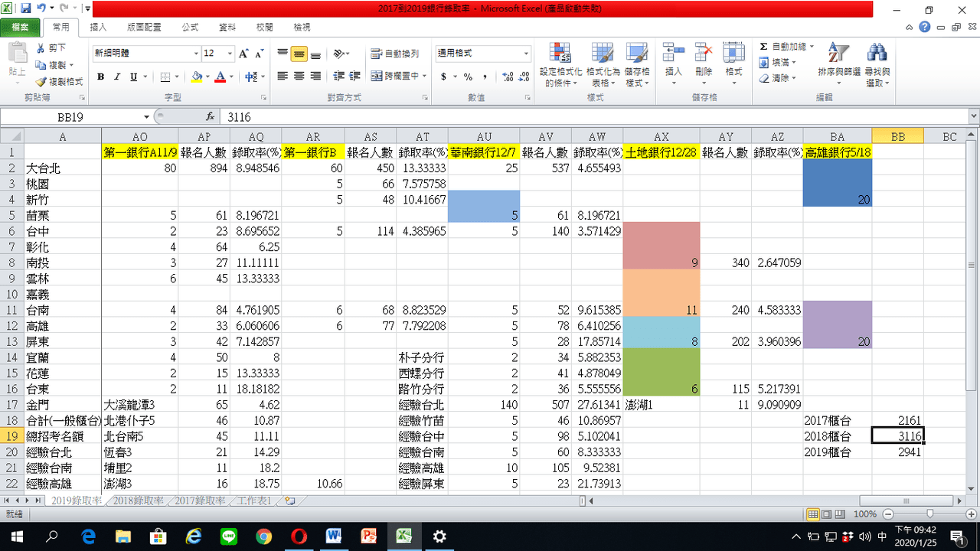Open the Clear (清除) dropdown

(x=778, y=78)
